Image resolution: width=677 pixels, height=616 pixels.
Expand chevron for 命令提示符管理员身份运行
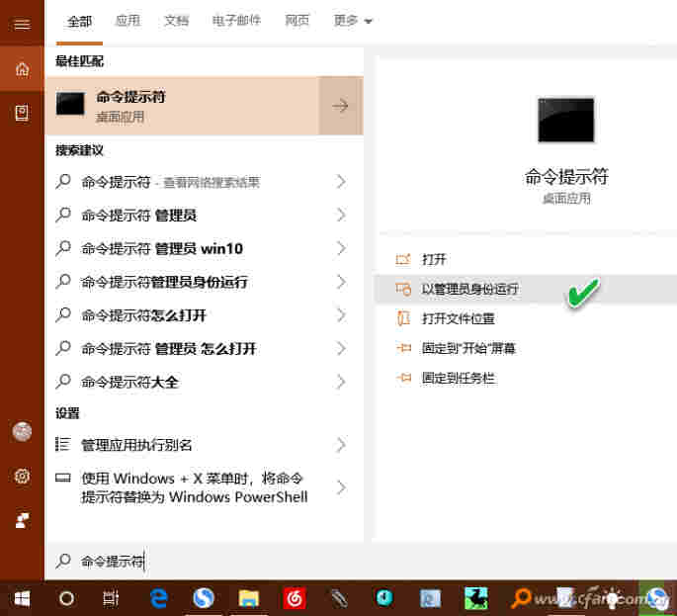tap(341, 282)
